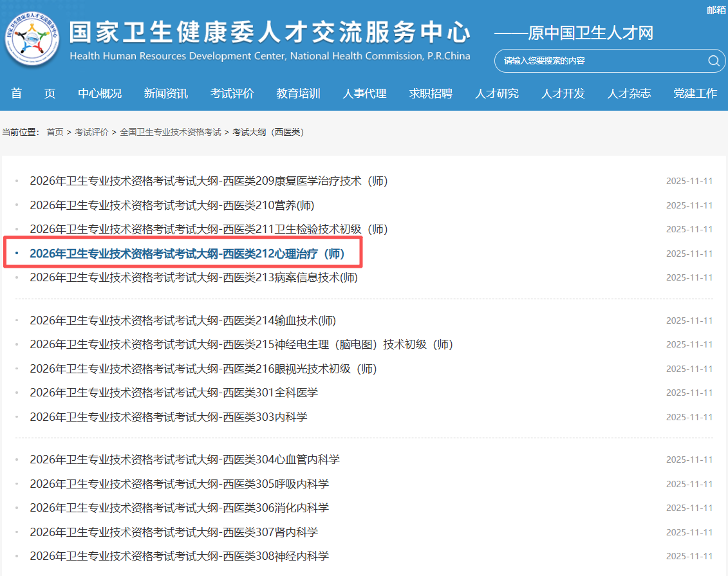Click the search input field
728x576 pixels.
599,61
